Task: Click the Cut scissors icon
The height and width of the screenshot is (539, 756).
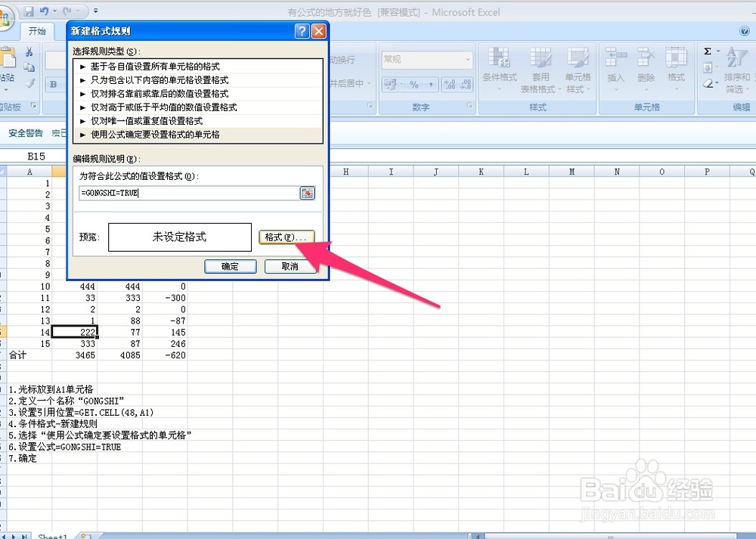Action: pyautogui.click(x=29, y=51)
